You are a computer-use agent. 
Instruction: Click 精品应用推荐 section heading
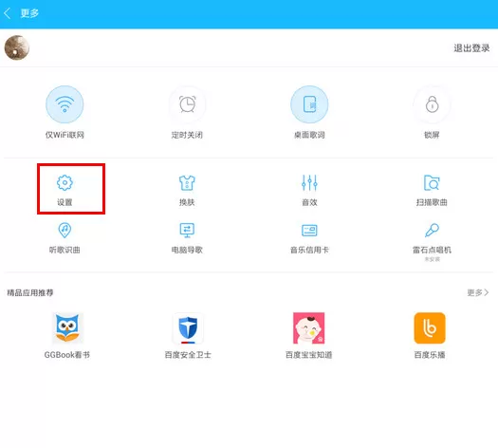(30, 292)
